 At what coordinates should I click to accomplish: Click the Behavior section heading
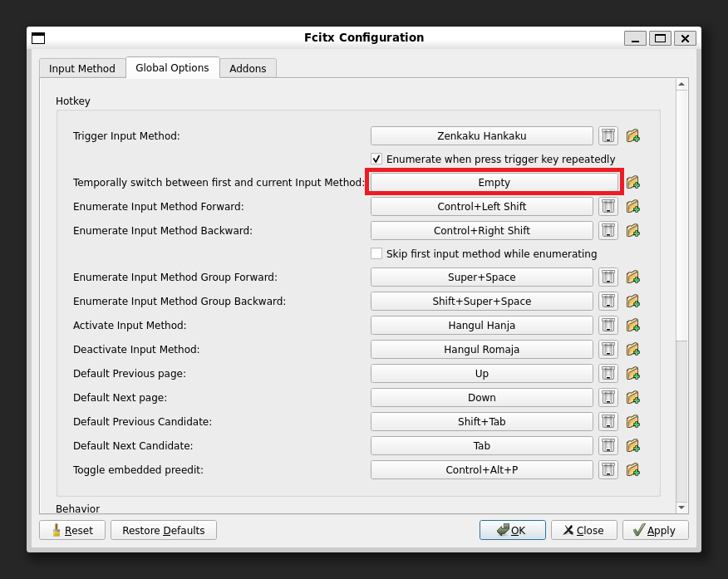point(77,508)
